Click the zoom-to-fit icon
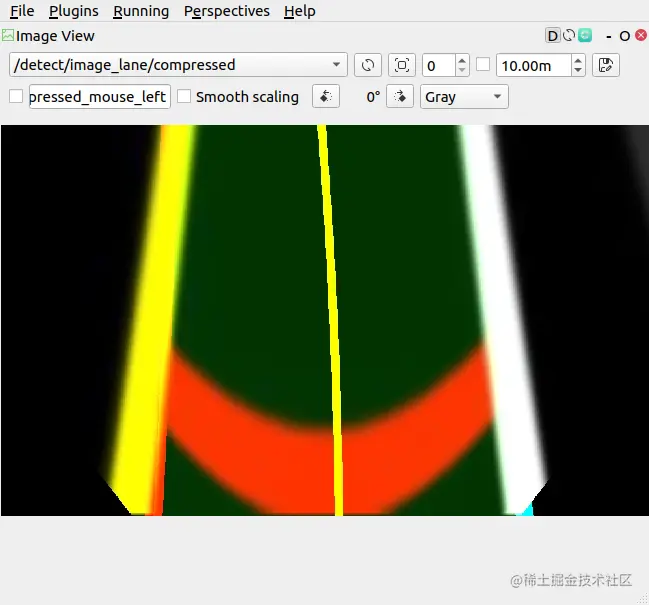Image resolution: width=649 pixels, height=605 pixels. pos(401,65)
